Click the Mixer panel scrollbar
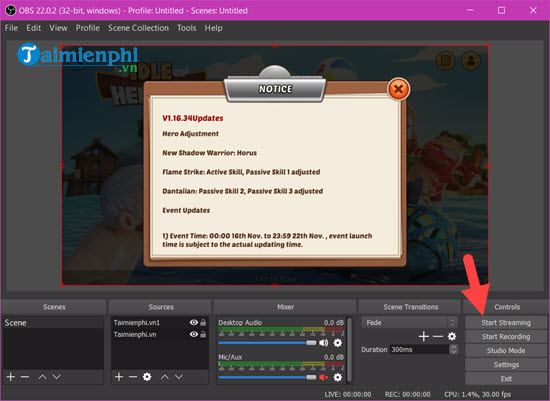Image resolution: width=550 pixels, height=401 pixels. (x=349, y=350)
